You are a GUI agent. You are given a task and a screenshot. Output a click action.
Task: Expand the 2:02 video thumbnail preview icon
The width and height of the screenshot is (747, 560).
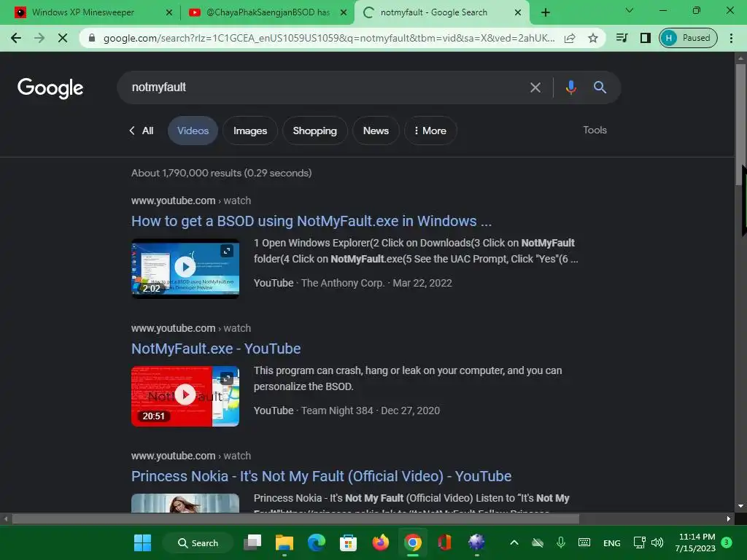click(x=228, y=251)
